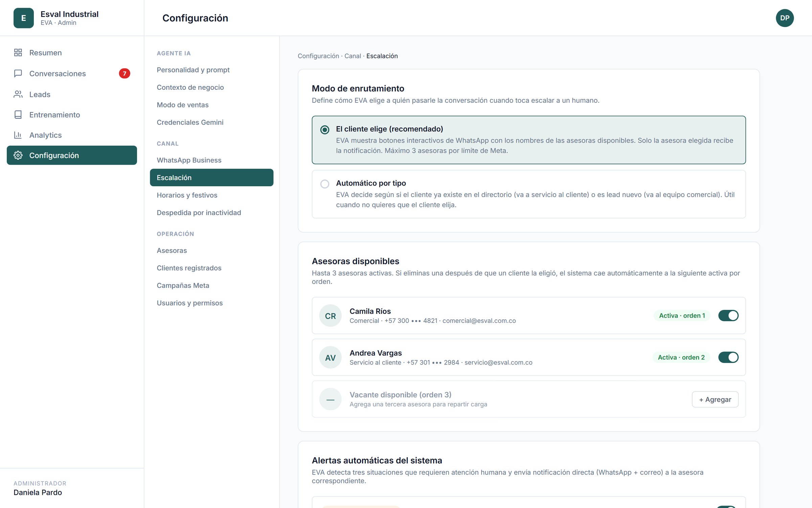The height and width of the screenshot is (508, 812).
Task: Select the Escalación submenu item
Action: pos(211,177)
